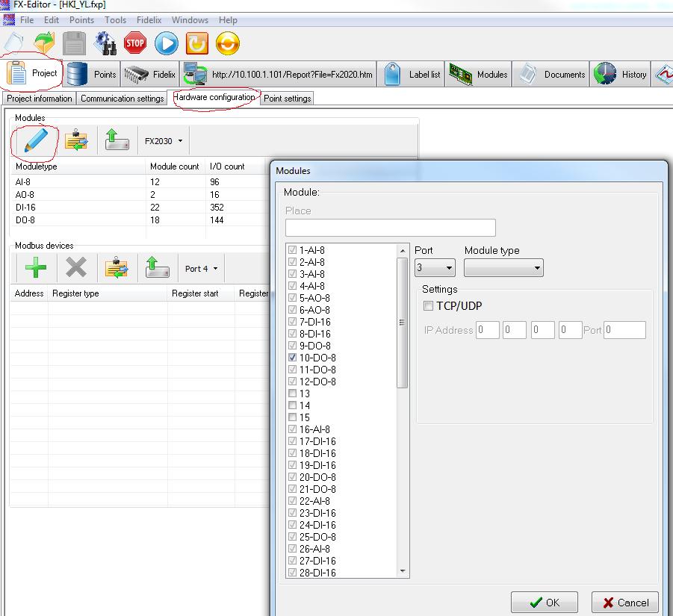Click the Cancel button

[x=625, y=603]
